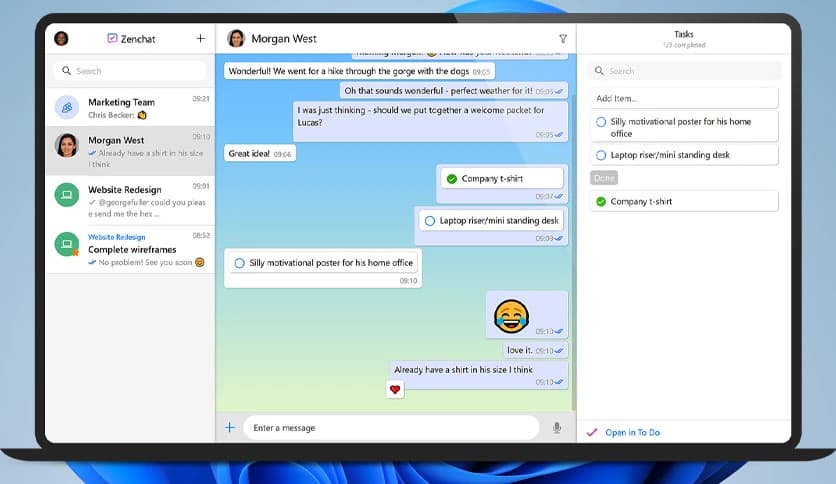Select Morgan West conversation row
The height and width of the screenshot is (484, 836).
(x=131, y=151)
